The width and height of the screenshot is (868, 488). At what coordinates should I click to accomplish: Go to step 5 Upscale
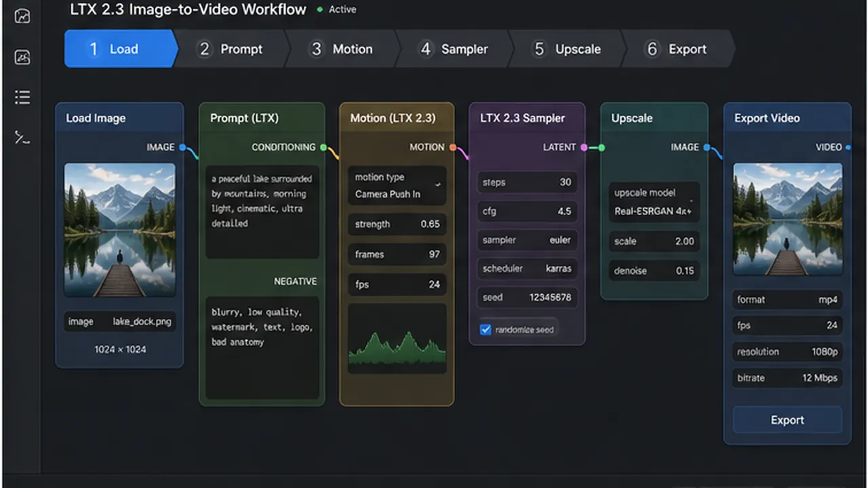(568, 49)
